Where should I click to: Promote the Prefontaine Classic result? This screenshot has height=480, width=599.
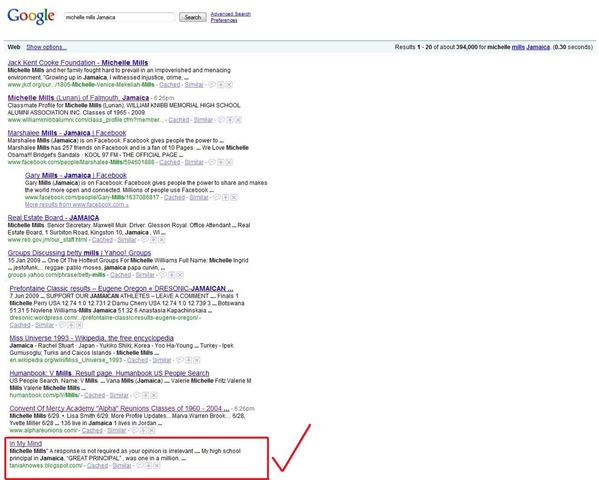pyautogui.click(x=71, y=325)
